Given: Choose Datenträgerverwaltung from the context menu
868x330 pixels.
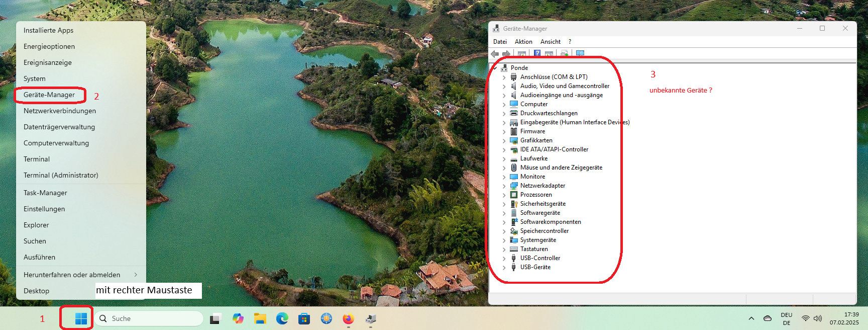Looking at the screenshot, I should [81, 127].
